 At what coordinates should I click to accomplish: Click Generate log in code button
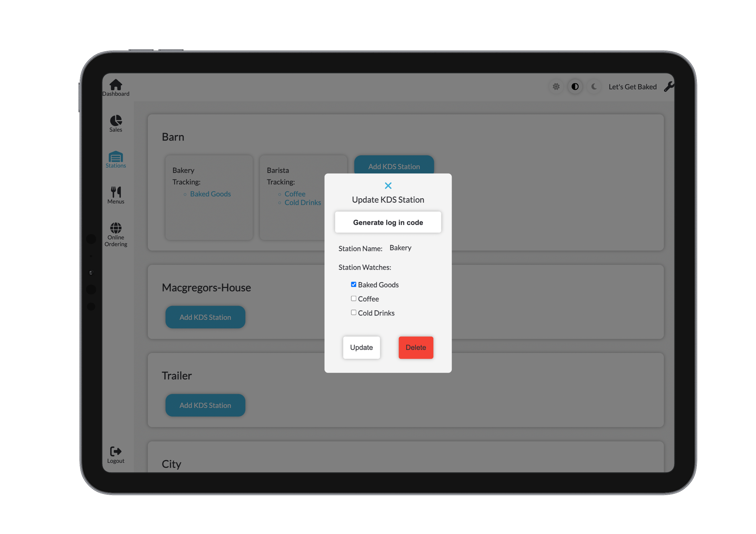pyautogui.click(x=388, y=222)
